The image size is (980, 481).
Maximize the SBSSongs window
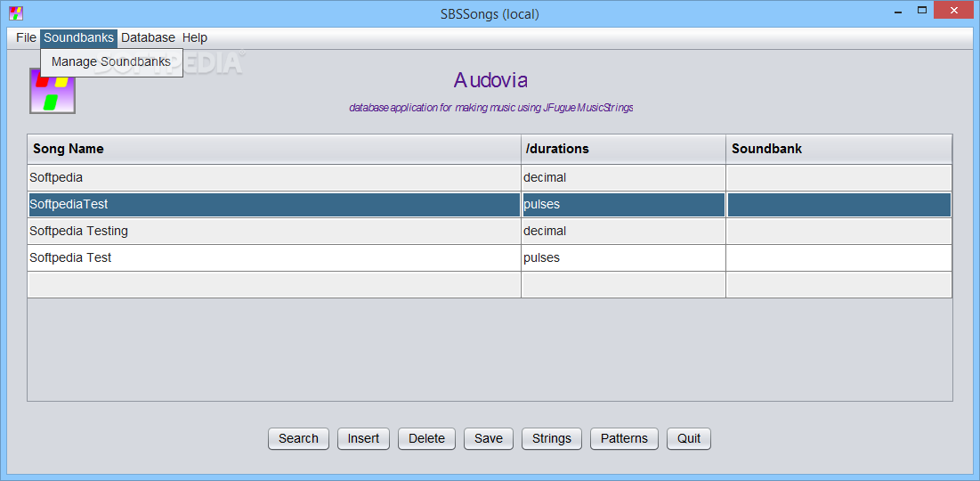tap(922, 10)
